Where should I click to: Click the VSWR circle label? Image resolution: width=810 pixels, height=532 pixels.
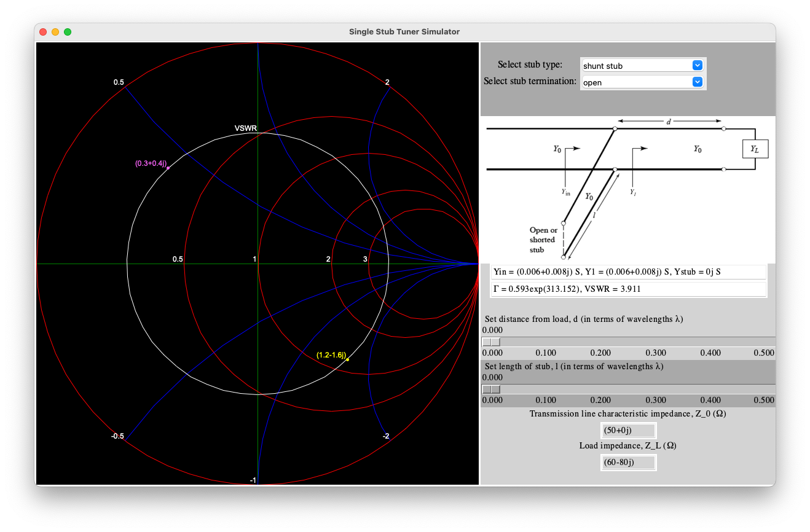point(246,128)
